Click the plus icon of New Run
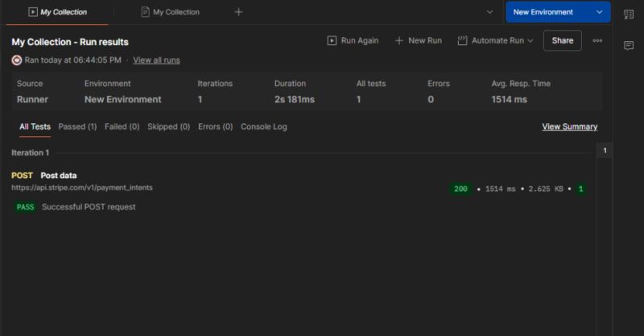The height and width of the screenshot is (336, 644). (x=398, y=41)
